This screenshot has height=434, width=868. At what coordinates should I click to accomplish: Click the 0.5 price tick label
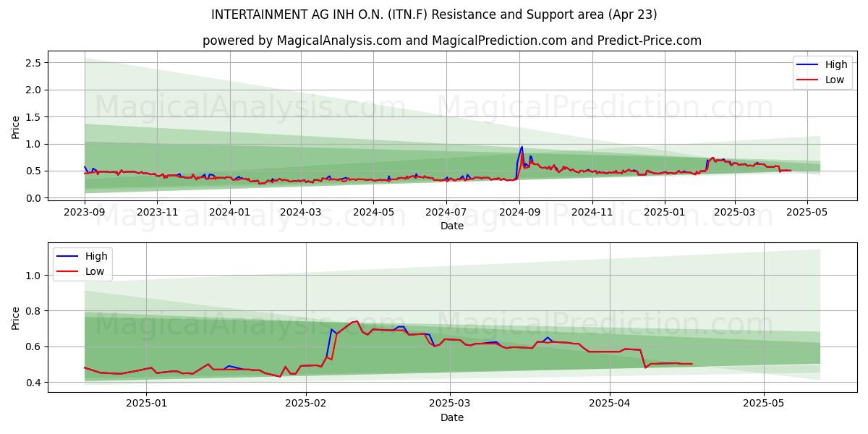(x=33, y=171)
